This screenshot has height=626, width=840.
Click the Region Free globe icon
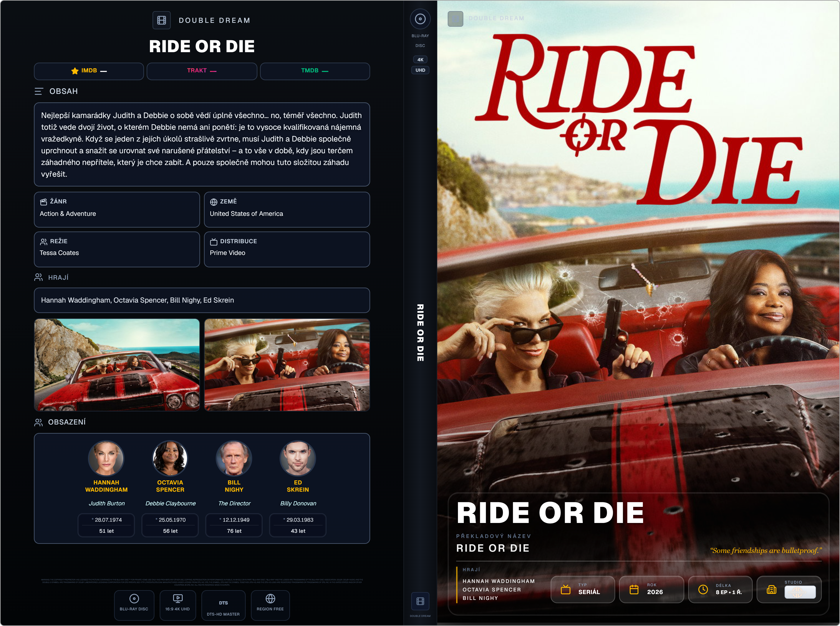click(270, 598)
